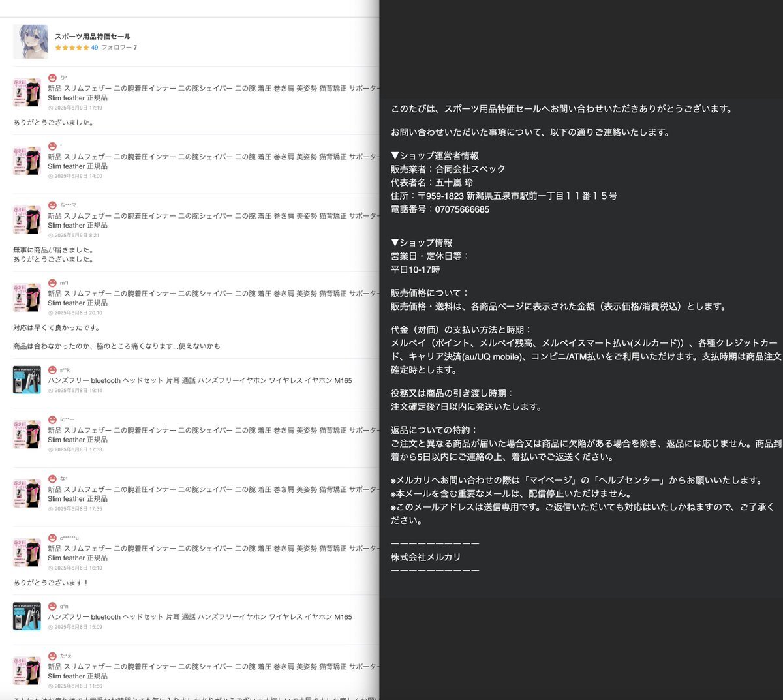
Task: Open product thumbnail in に**ー's review
Action: click(27, 434)
